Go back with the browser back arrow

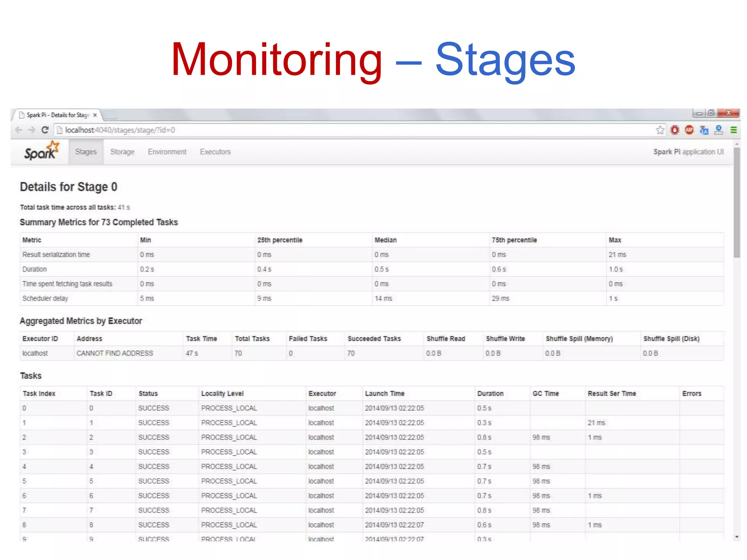click(x=18, y=130)
